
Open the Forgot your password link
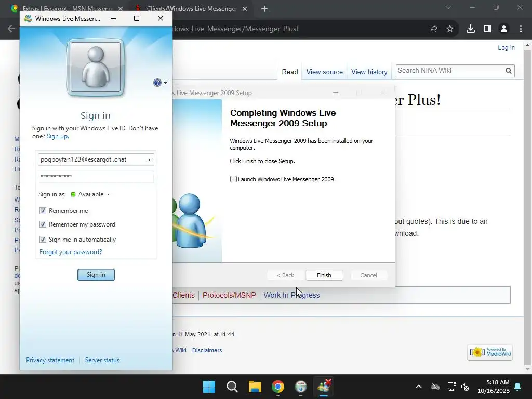pos(71,252)
